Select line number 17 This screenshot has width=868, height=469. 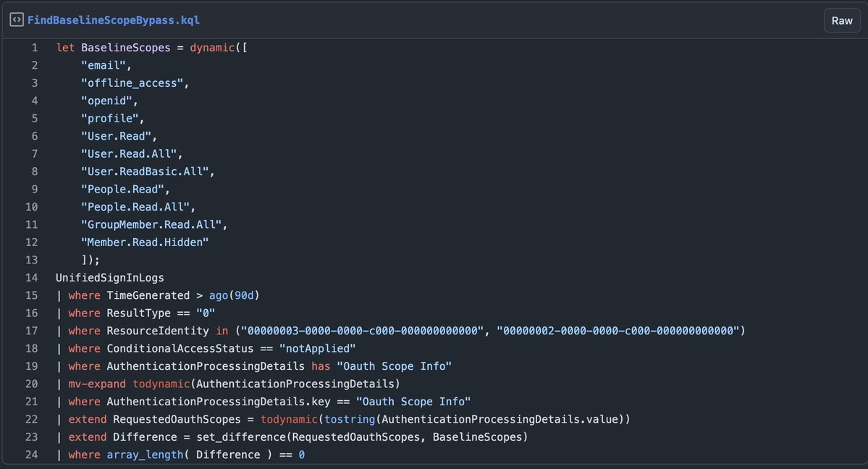pos(32,331)
